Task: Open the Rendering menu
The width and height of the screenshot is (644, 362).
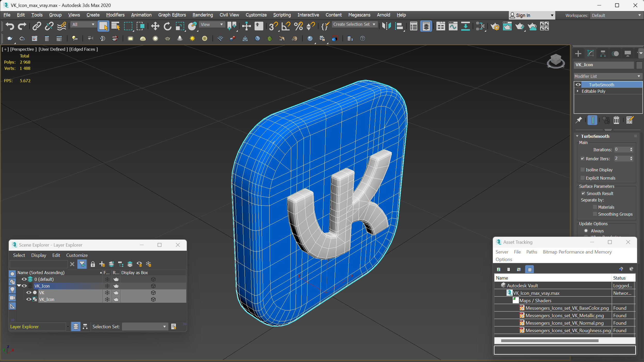Action: point(203,15)
